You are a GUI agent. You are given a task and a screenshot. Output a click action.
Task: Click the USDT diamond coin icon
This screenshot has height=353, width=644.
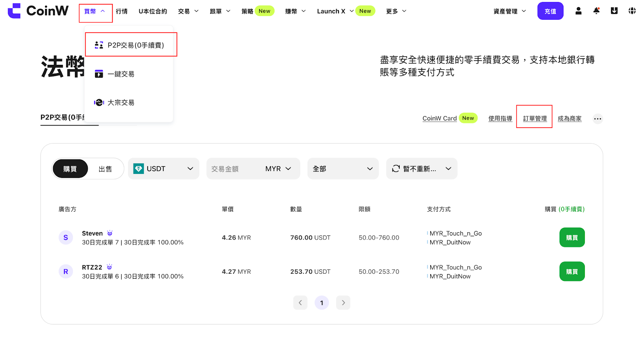[138, 169]
